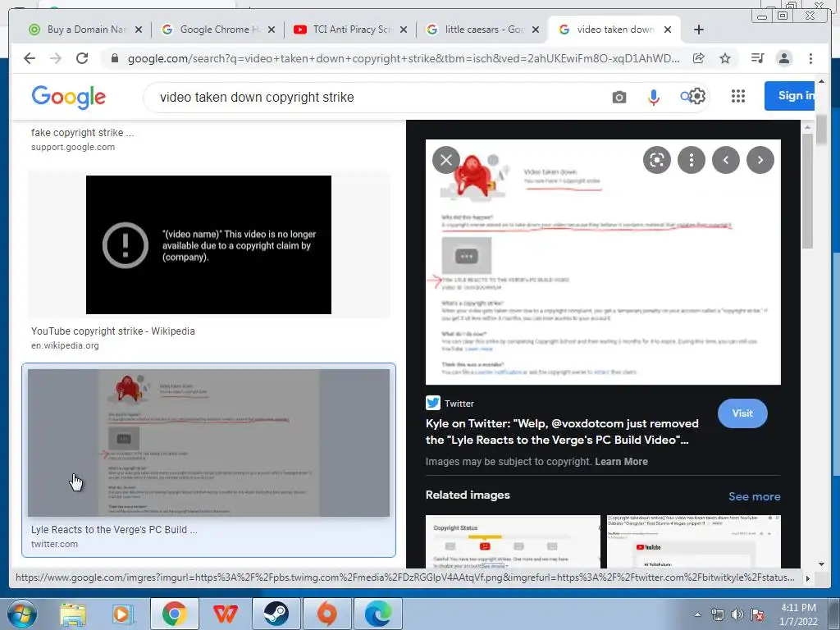
Task: Open the 'Copyright takedown notice' related image
Action: coord(694,541)
